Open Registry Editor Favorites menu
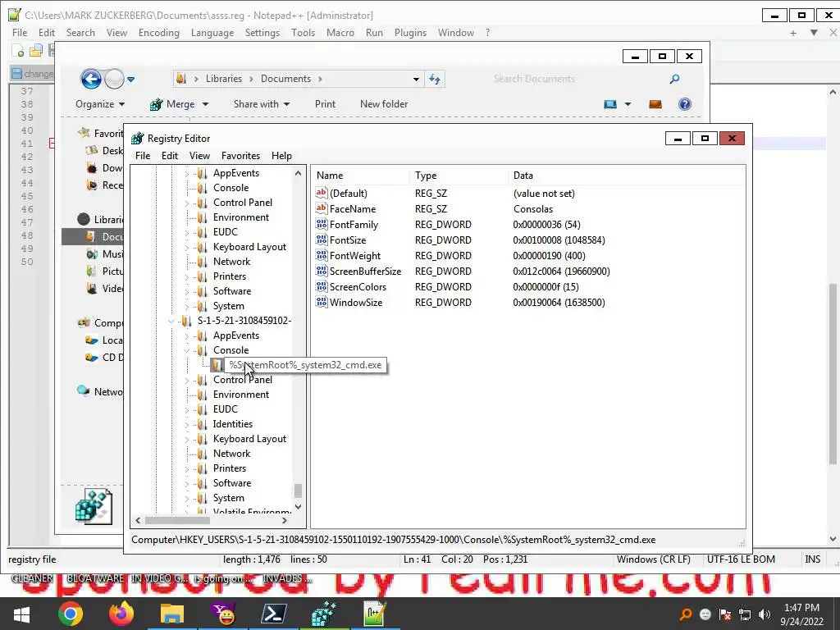The width and height of the screenshot is (840, 630). pos(240,156)
